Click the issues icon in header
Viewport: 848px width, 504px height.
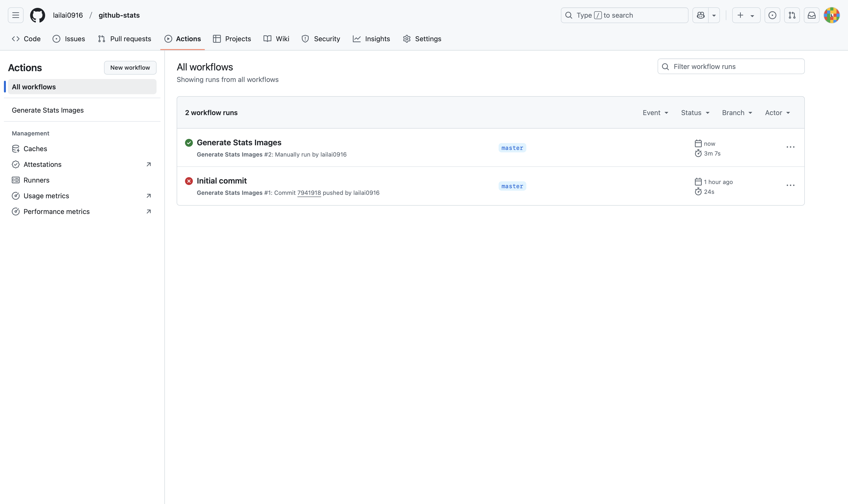click(772, 15)
